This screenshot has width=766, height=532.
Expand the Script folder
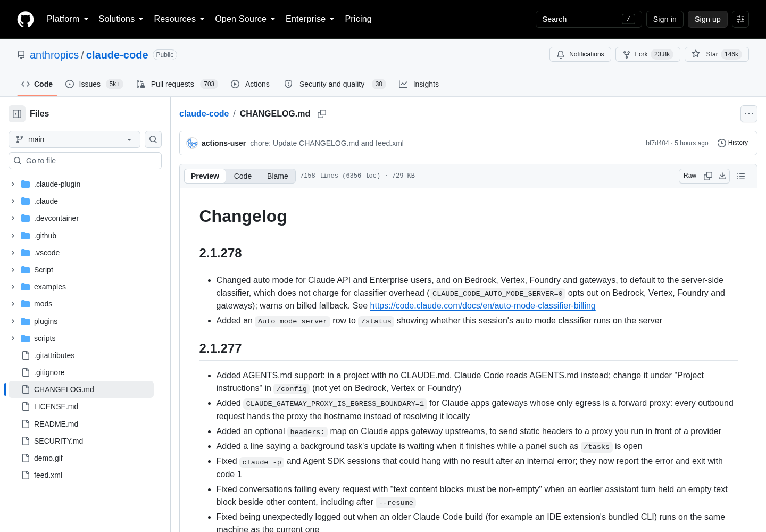[x=13, y=270]
